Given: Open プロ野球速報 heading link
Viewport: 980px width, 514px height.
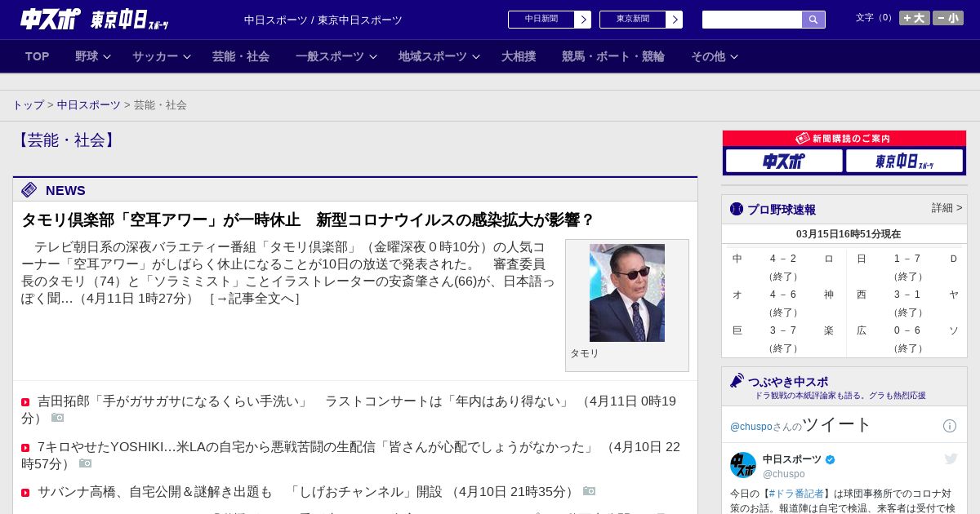Looking at the screenshot, I should coord(782,209).
